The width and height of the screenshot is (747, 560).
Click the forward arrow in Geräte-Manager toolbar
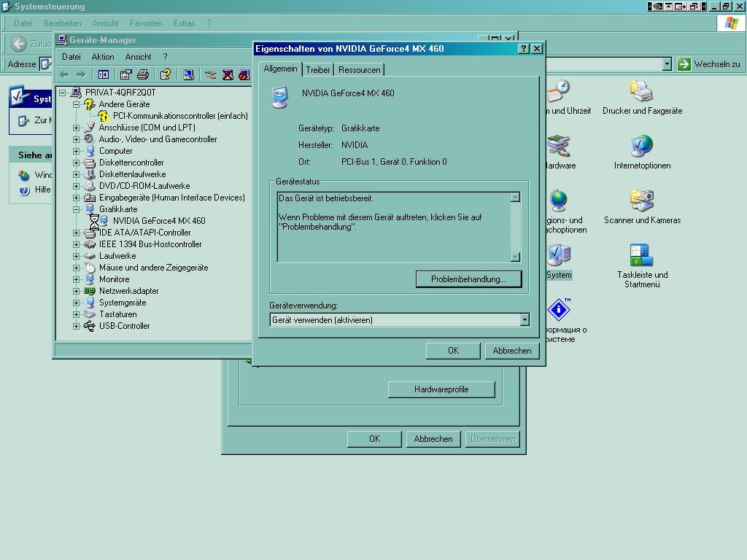(x=81, y=74)
